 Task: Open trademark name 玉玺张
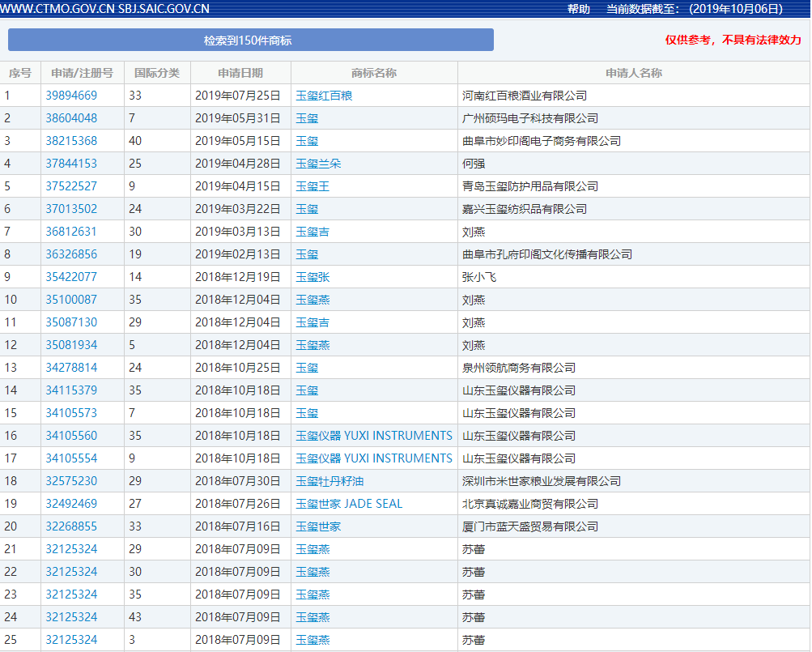pyautogui.click(x=312, y=277)
